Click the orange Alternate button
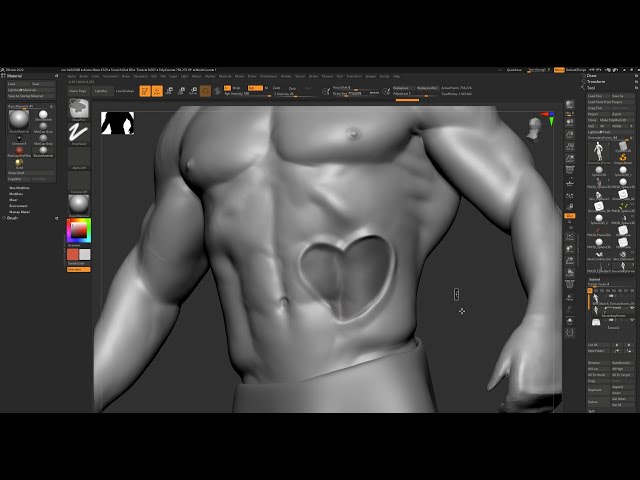Viewport: 640px width, 480px height. (78, 269)
